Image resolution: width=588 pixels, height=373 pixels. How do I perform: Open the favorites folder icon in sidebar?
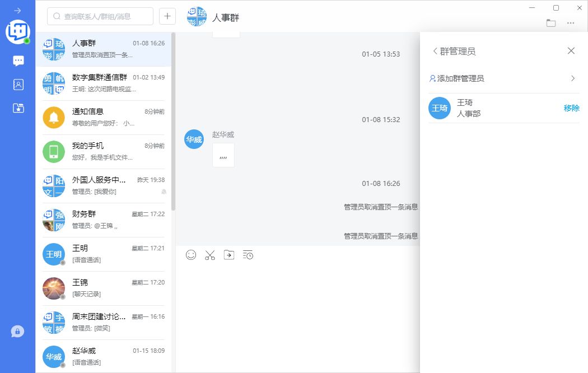click(18, 108)
